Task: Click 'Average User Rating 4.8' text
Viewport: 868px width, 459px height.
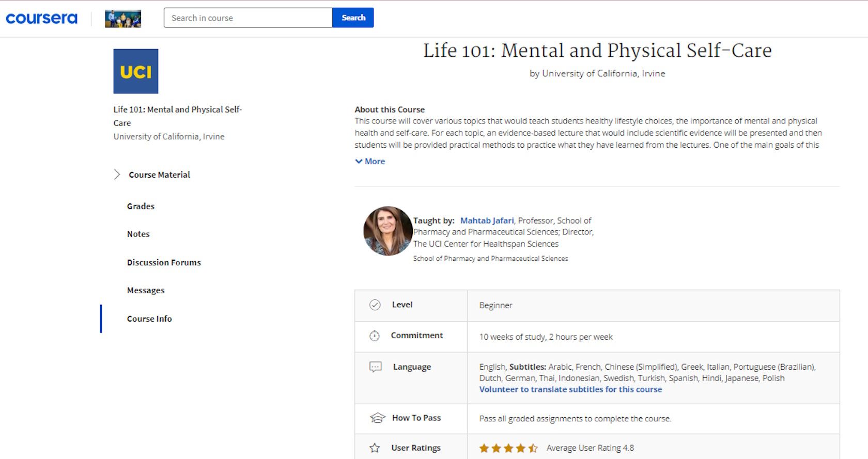Action: [x=590, y=448]
